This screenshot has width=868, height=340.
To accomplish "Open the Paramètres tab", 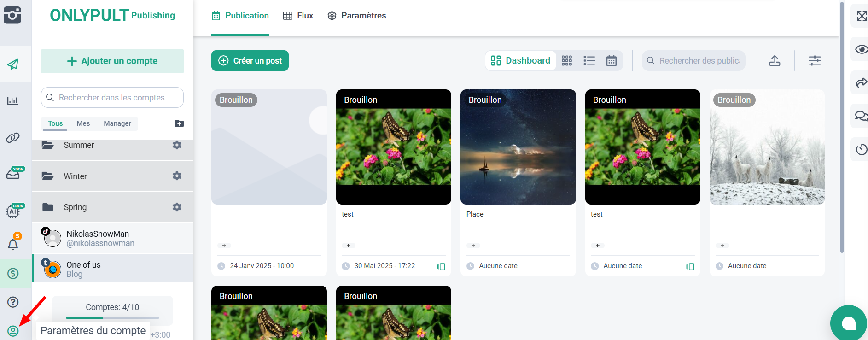I will pos(357,16).
